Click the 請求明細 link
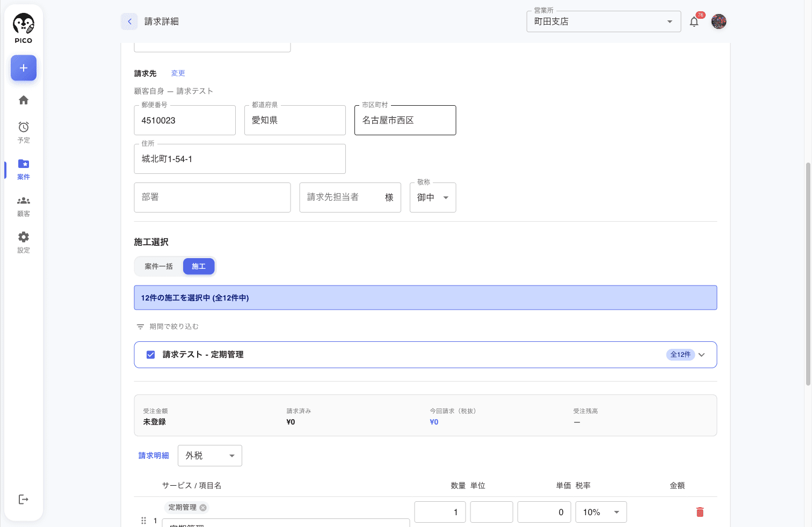The width and height of the screenshot is (812, 527). tap(154, 456)
